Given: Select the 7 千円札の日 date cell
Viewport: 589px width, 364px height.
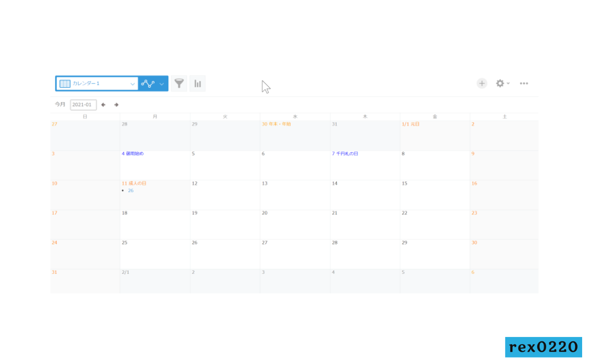Looking at the screenshot, I should click(365, 165).
